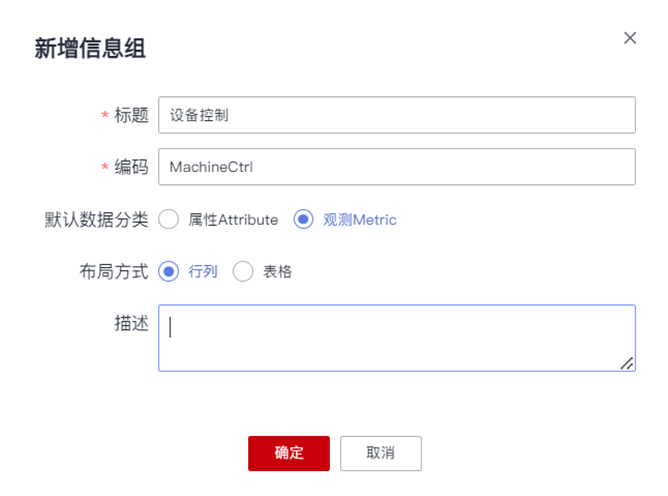Switch layout to 表格 radio option
This screenshot has width=668, height=496.
tap(243, 271)
